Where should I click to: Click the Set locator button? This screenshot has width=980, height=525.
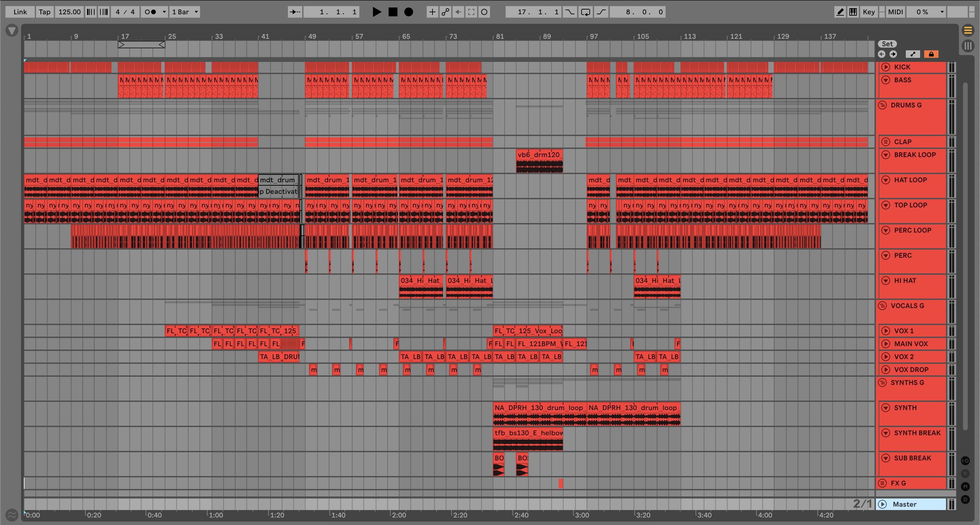[887, 44]
